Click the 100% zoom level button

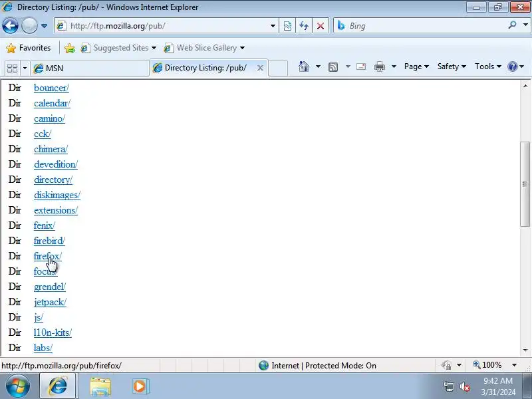coord(487,365)
